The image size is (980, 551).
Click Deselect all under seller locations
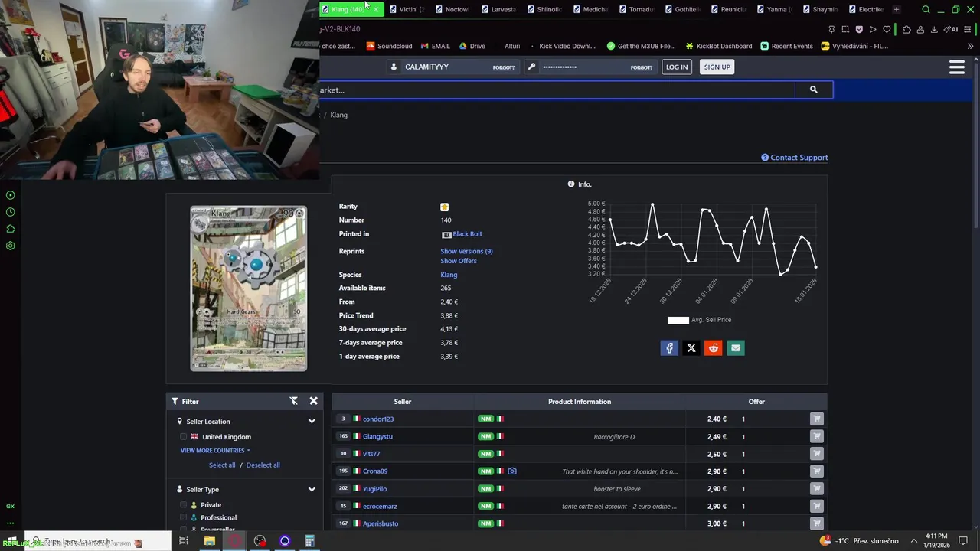point(263,465)
